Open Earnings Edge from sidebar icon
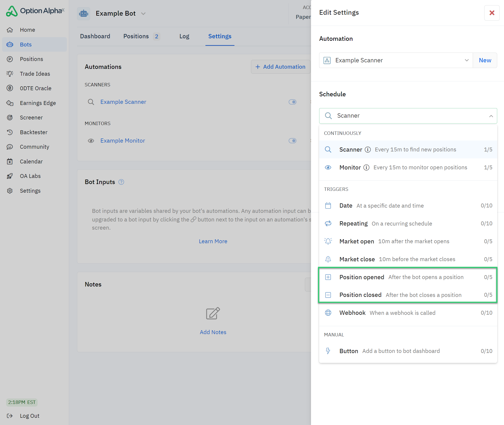The height and width of the screenshot is (425, 504). [10, 103]
